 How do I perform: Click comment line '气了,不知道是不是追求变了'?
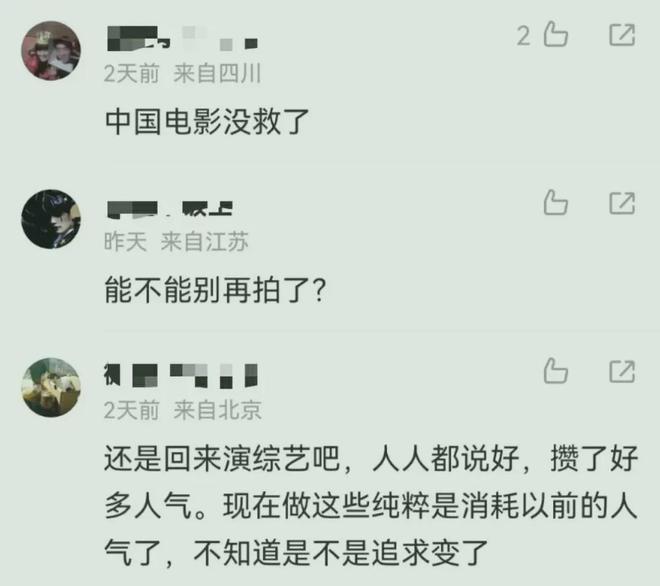[x=296, y=553]
